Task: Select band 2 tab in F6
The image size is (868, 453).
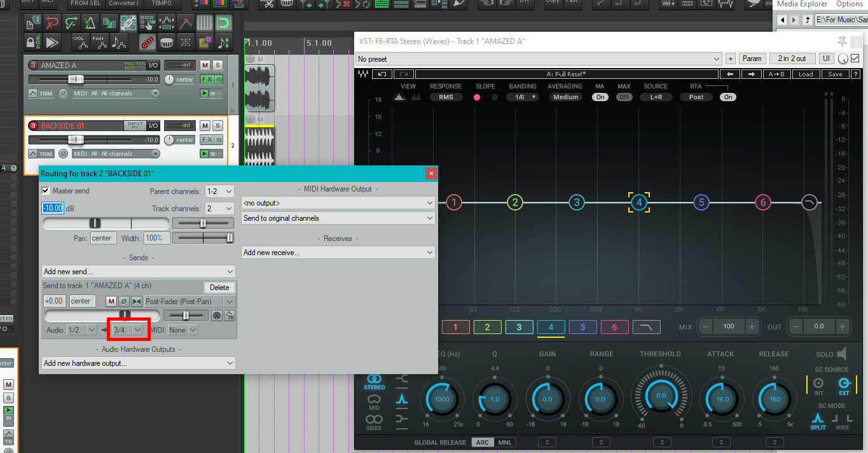Action: coord(487,328)
